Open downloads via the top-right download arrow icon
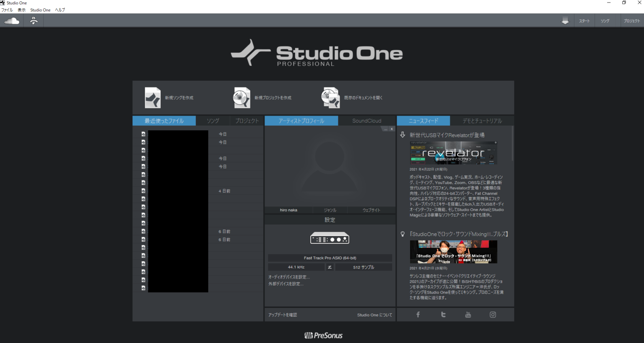 565,20
